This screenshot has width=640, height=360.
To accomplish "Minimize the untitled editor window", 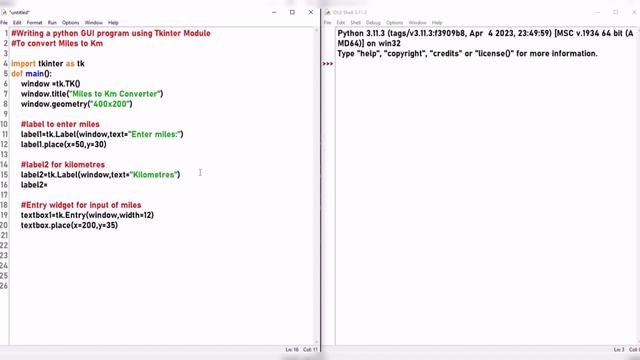I will 274,12.
